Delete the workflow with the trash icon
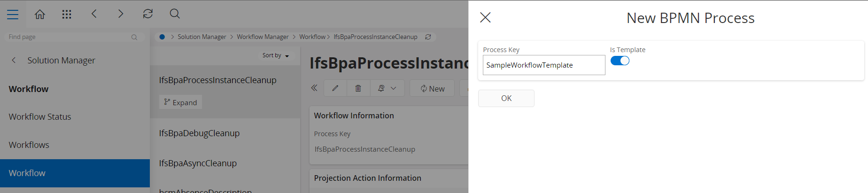Viewport: 868px width, 193px height. [358, 88]
